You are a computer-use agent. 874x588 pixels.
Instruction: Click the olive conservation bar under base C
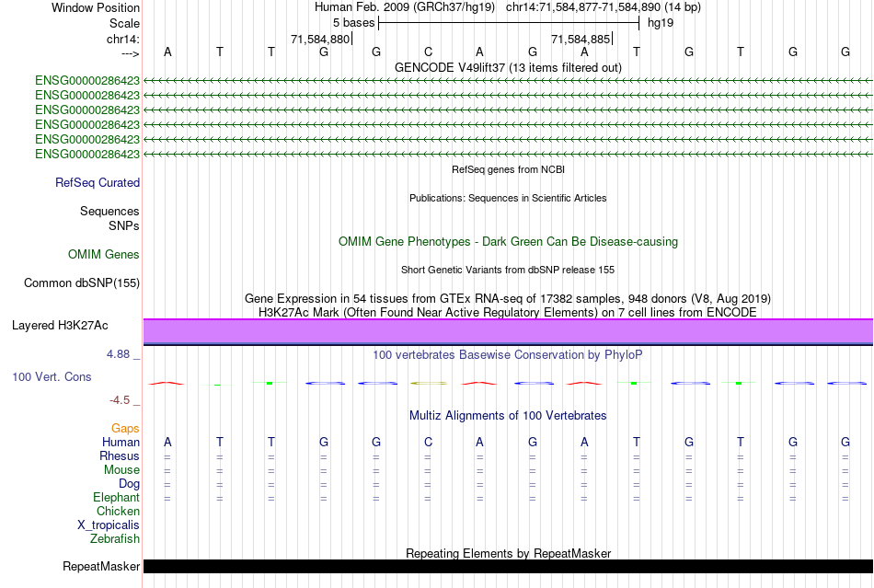pos(428,384)
